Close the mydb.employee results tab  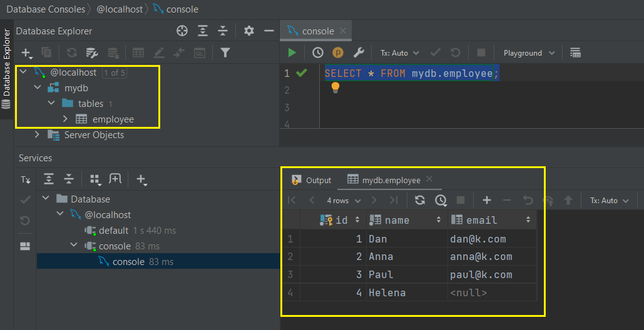tap(429, 179)
